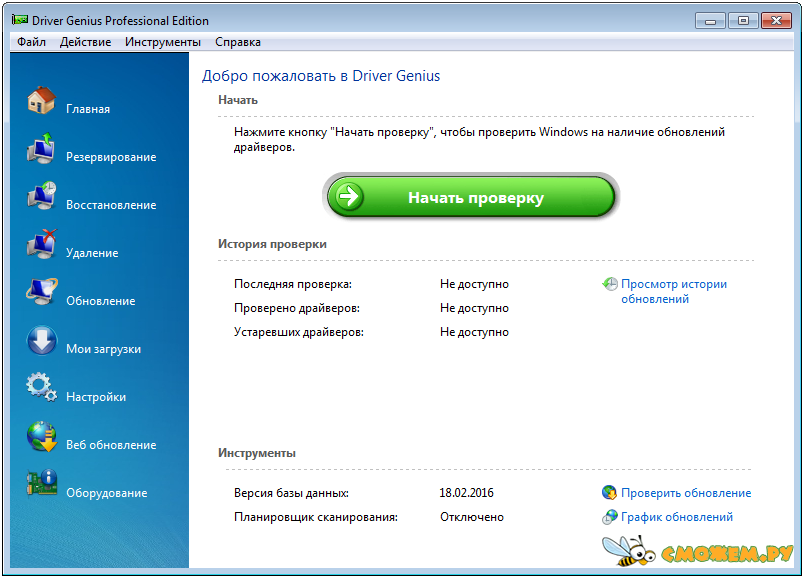This screenshot has height=578, width=804.
Task: Open the Настройки sidebar label
Action: (96, 397)
